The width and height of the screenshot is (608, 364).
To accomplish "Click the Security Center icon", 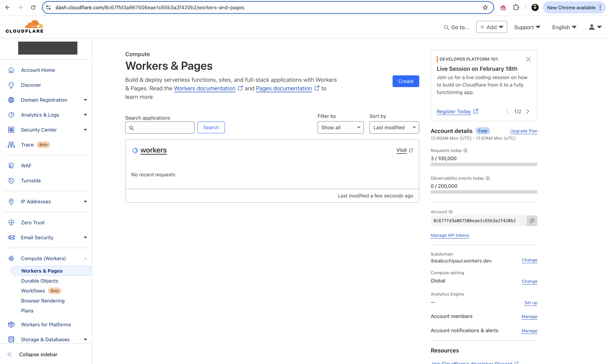I will point(11,130).
